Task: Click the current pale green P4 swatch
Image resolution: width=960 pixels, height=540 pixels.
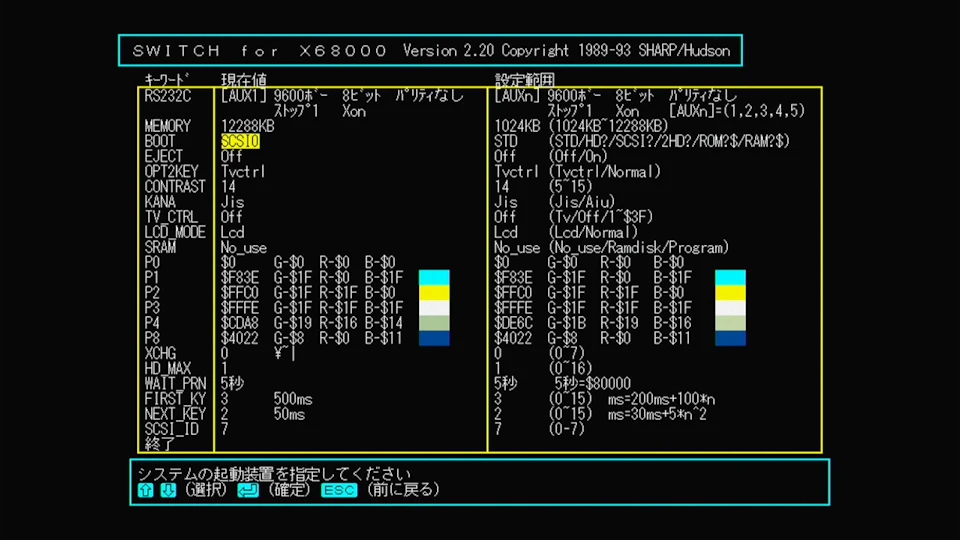Action: click(x=434, y=323)
